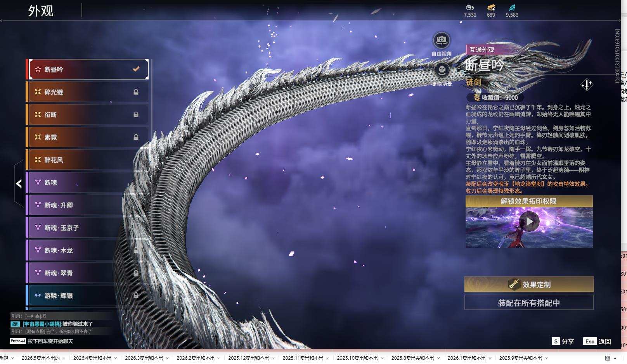Image resolution: width=627 pixels, height=364 pixels.
Task: Click the lock icon on 素霓
Action: coord(136,137)
